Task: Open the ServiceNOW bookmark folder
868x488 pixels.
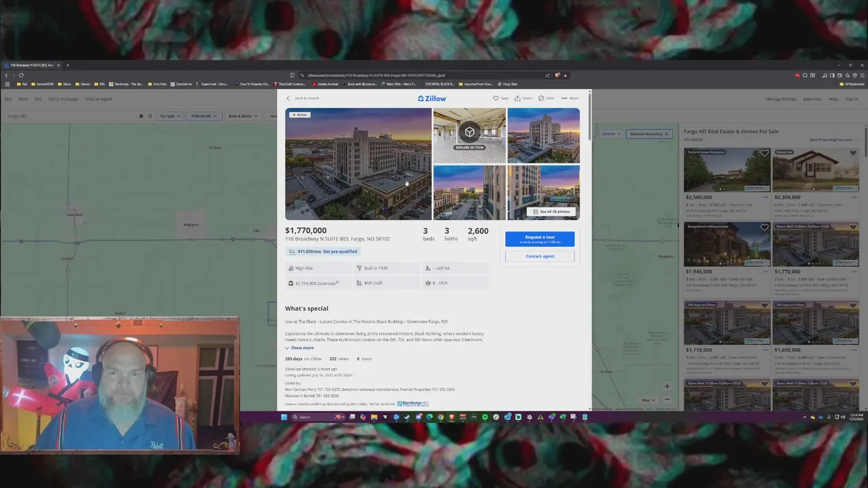Action: (x=42, y=84)
